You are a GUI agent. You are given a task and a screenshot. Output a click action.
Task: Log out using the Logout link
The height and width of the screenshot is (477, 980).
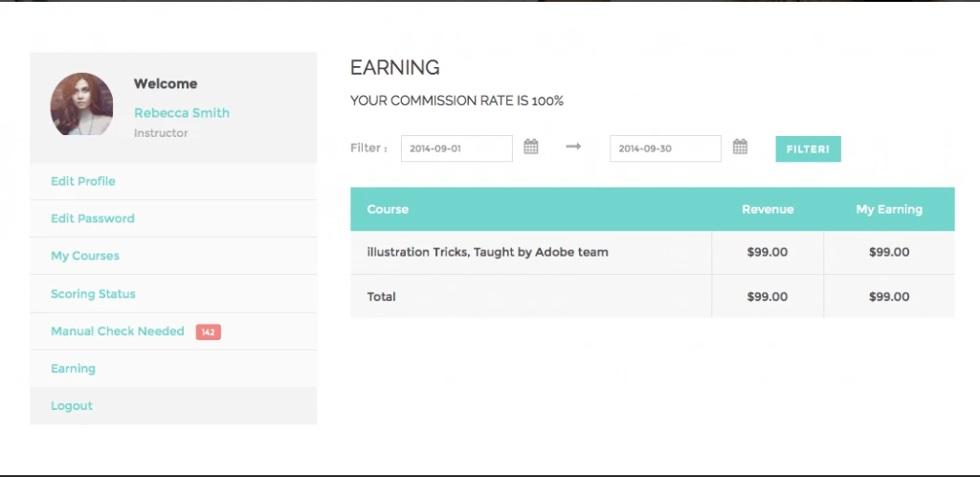click(72, 406)
